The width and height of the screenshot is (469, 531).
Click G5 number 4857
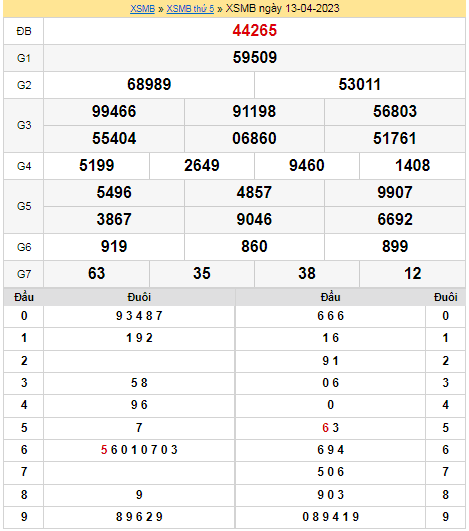click(254, 192)
